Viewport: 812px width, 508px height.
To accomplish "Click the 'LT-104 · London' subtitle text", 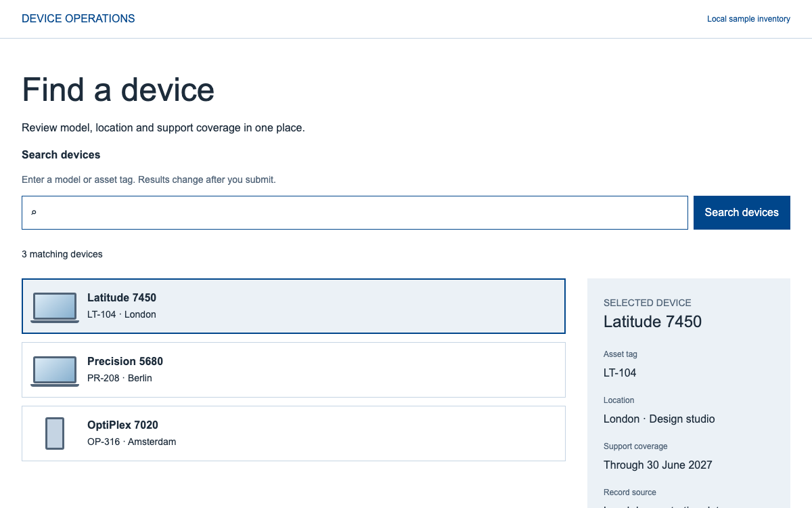I will (122, 314).
